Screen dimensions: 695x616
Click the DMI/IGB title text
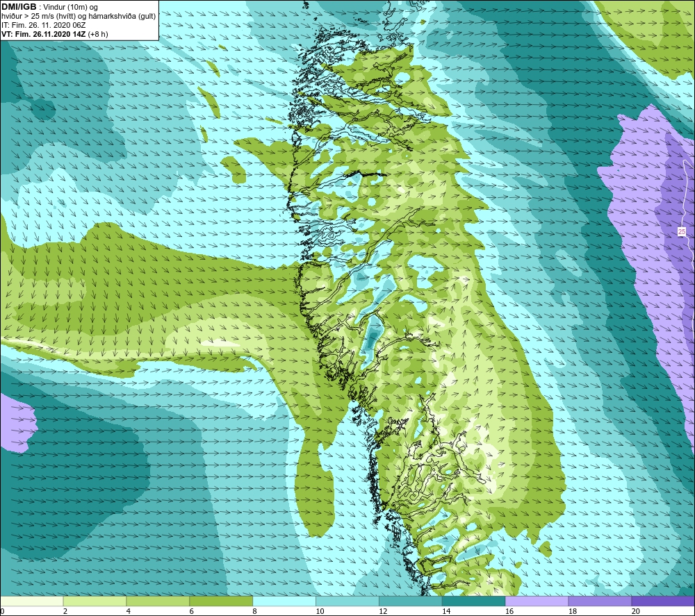19,7
